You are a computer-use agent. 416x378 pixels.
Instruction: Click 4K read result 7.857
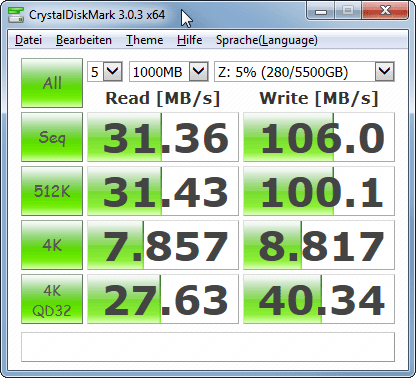coord(163,245)
